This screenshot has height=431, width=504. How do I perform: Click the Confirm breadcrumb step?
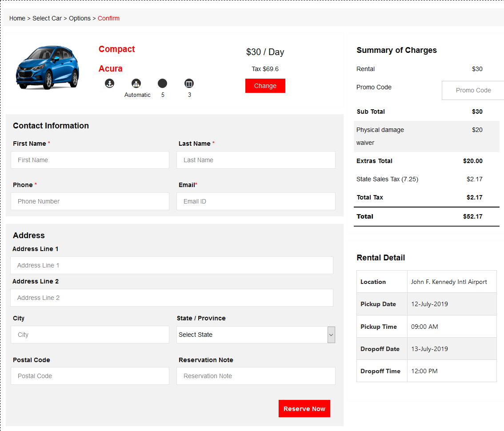[108, 18]
